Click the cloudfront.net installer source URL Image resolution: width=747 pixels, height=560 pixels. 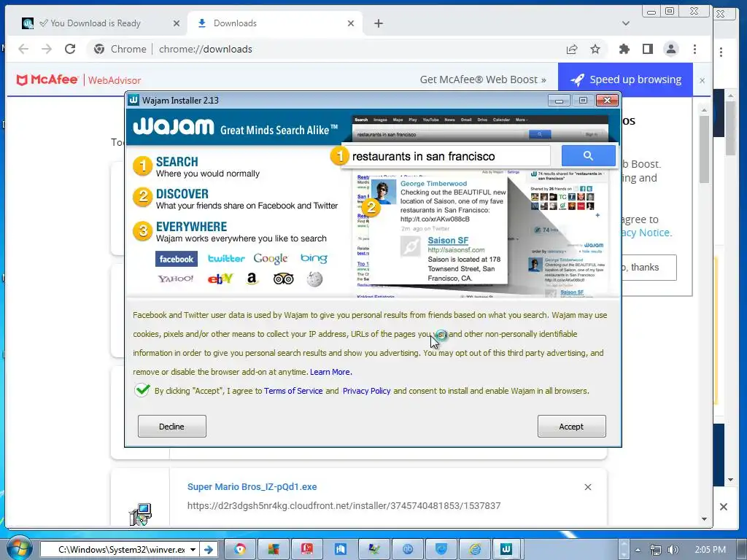tap(344, 506)
